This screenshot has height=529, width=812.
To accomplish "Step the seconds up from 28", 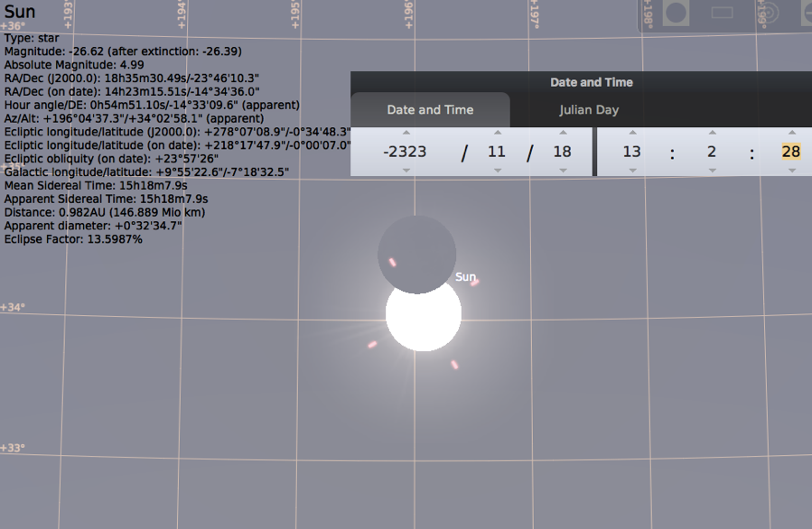I will pos(791,133).
